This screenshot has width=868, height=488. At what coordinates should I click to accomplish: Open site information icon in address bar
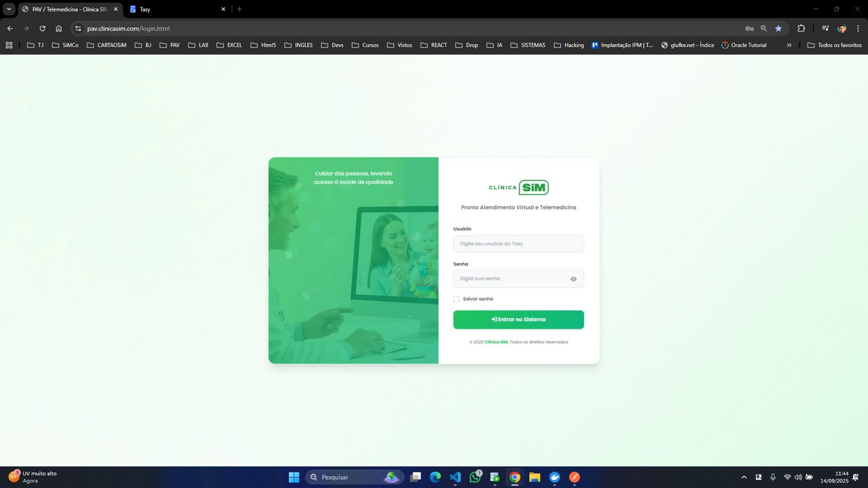coord(78,28)
